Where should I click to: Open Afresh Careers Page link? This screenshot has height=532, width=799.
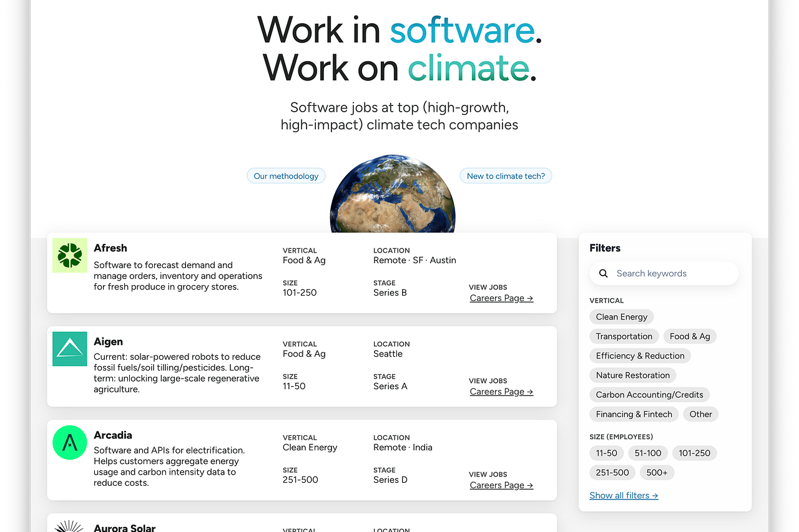(501, 298)
